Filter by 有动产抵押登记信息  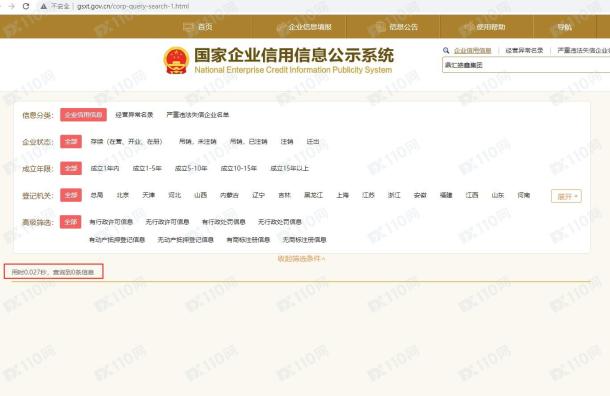click(x=117, y=240)
